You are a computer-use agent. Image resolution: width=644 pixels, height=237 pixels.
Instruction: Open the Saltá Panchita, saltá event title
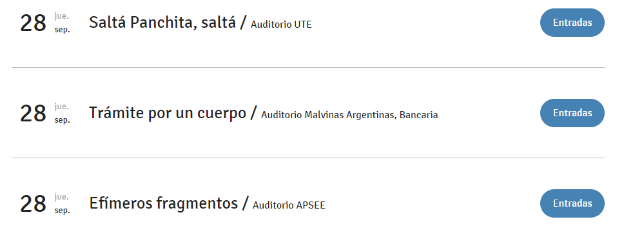click(x=162, y=23)
